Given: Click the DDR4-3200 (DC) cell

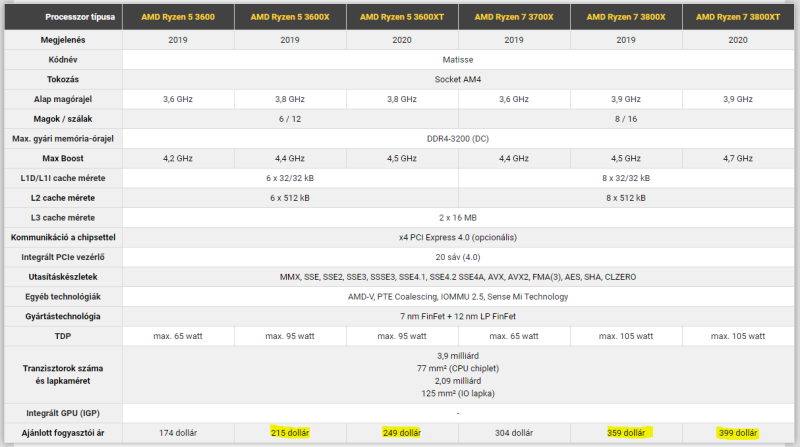Looking at the screenshot, I should [x=458, y=139].
